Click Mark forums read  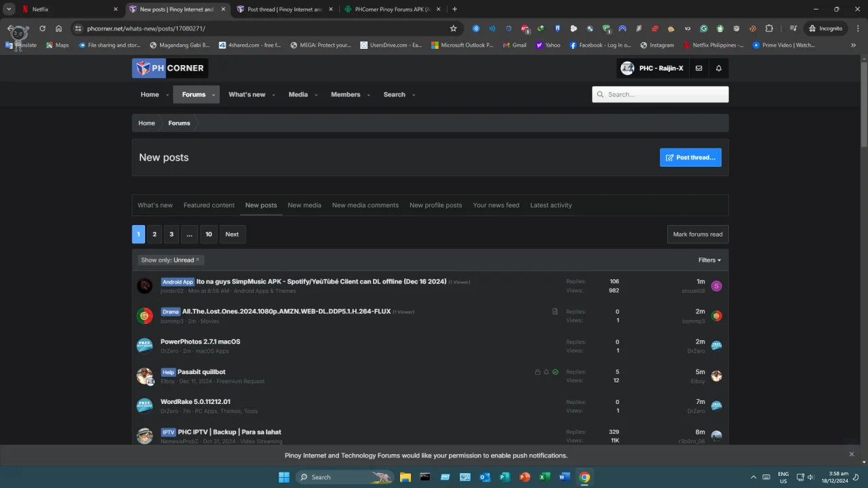click(x=698, y=235)
